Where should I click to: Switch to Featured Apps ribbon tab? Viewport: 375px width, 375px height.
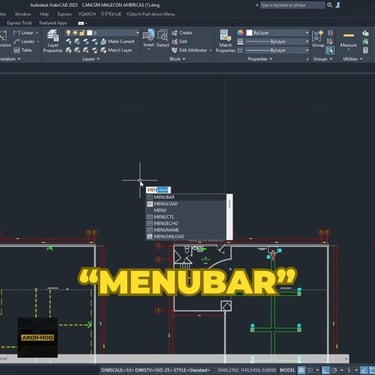click(x=53, y=23)
